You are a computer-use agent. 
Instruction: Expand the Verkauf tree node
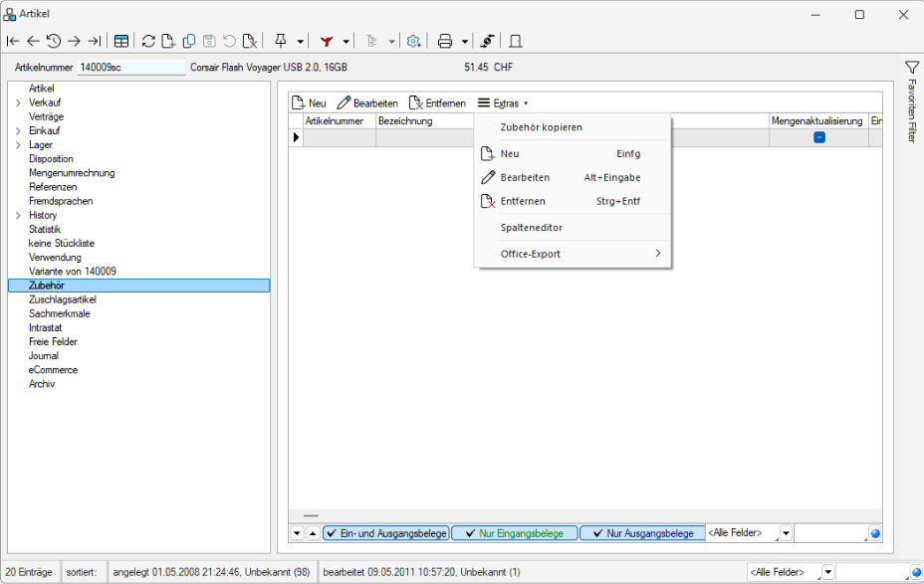18,102
